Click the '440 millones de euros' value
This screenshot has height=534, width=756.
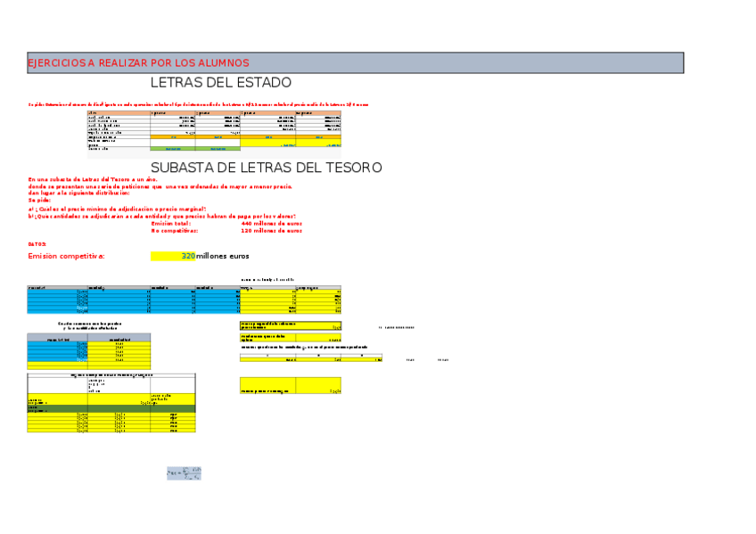click(x=271, y=223)
